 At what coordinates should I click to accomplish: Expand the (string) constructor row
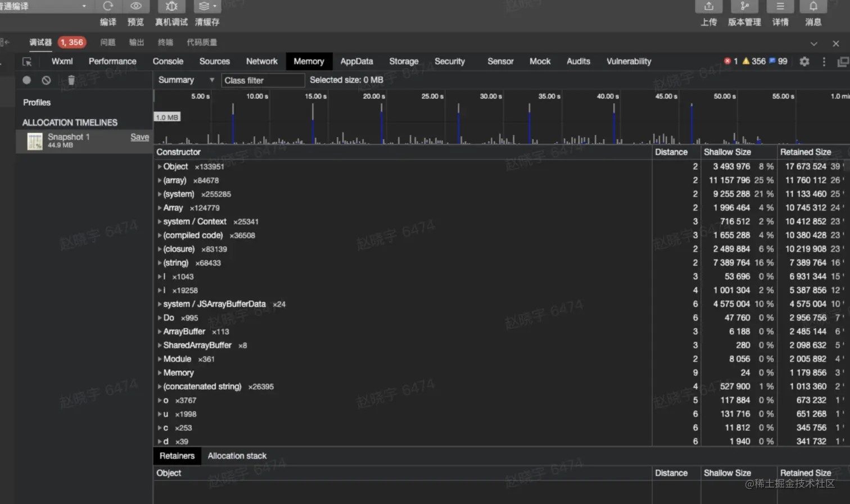click(x=160, y=263)
